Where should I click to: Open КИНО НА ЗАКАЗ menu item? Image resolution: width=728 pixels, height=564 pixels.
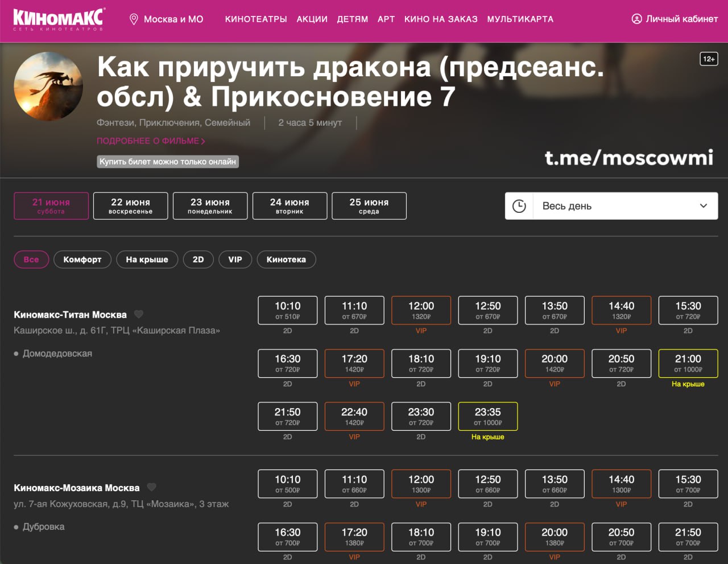pos(441,19)
